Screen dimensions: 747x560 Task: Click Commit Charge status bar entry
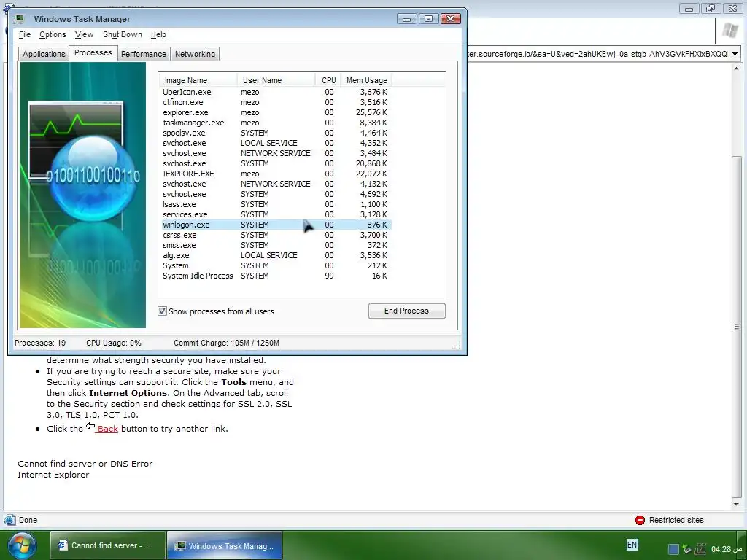[x=226, y=343]
